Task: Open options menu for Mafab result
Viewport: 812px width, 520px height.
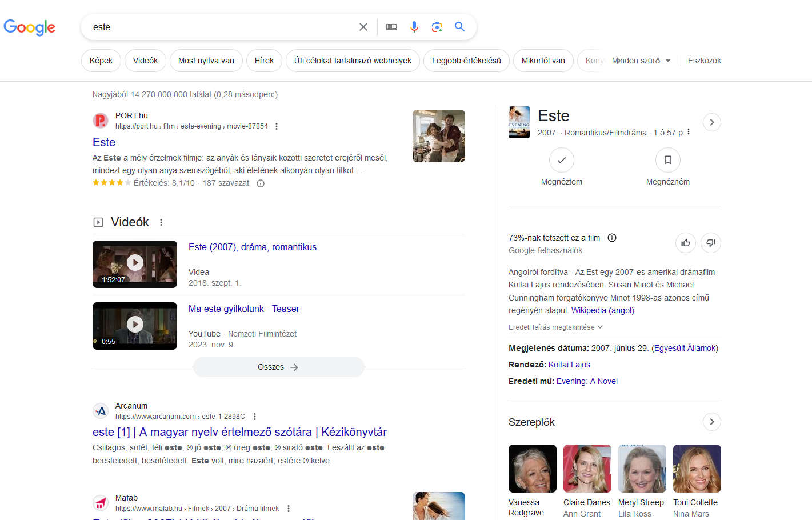Action: [289, 509]
